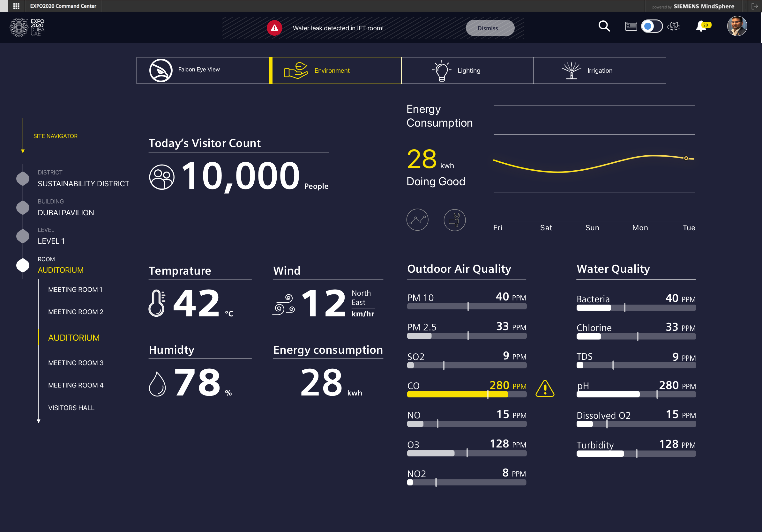The width and height of the screenshot is (762, 532).
Task: Select the Level 1 hexagon marker
Action: coord(23,236)
